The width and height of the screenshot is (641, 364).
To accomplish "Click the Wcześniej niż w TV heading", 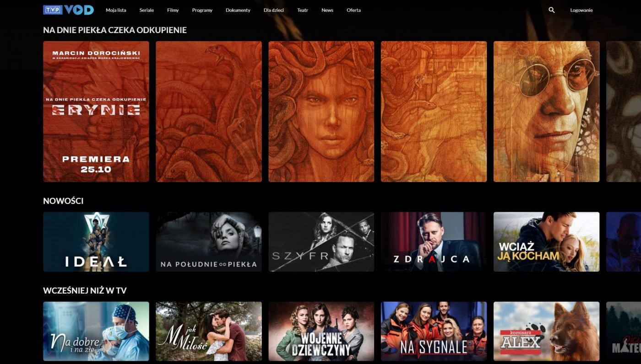I will pos(85,290).
